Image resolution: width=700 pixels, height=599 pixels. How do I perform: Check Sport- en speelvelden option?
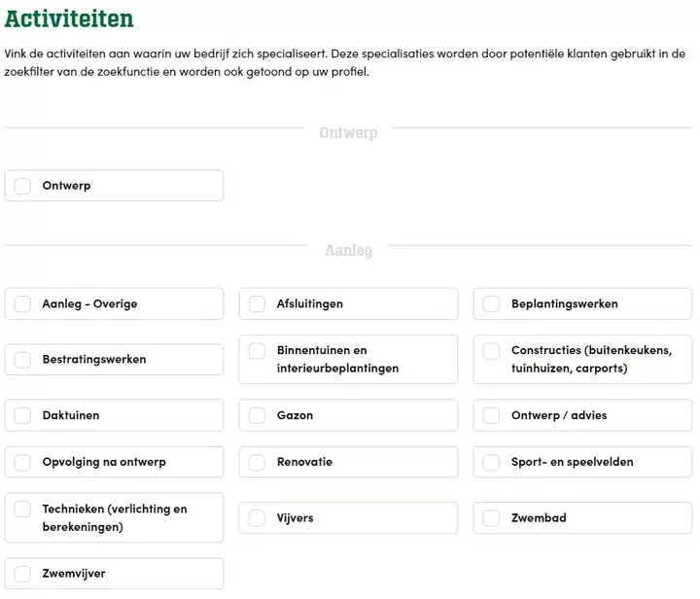click(x=491, y=463)
